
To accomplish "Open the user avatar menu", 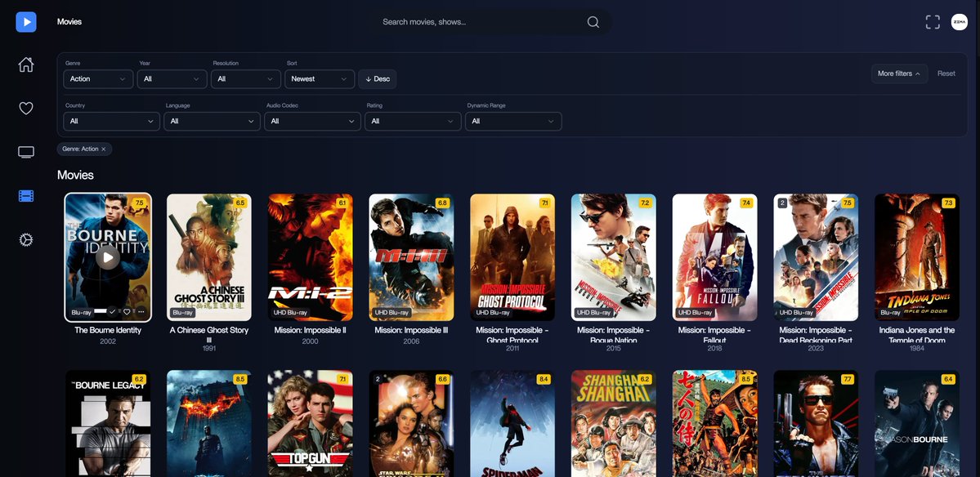I will tap(959, 22).
